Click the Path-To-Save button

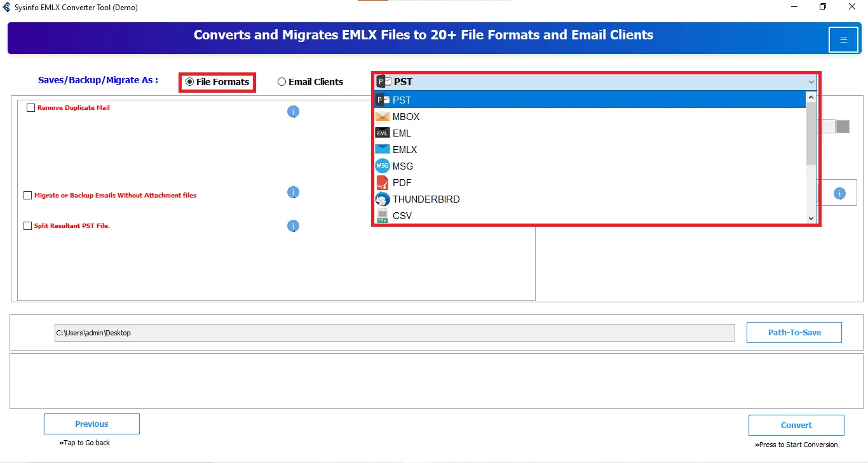[794, 333]
